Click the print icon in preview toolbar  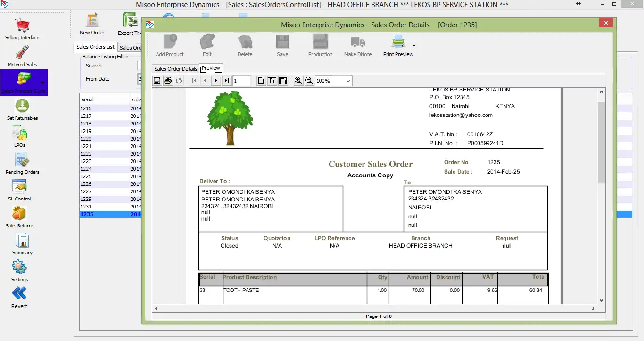(x=168, y=81)
